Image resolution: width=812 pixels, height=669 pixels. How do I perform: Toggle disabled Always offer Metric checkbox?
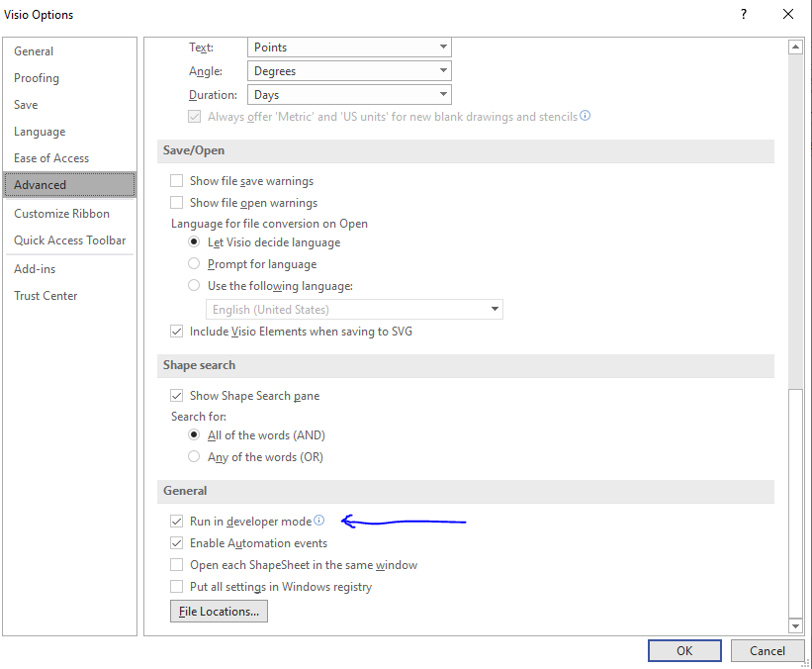tap(194, 116)
